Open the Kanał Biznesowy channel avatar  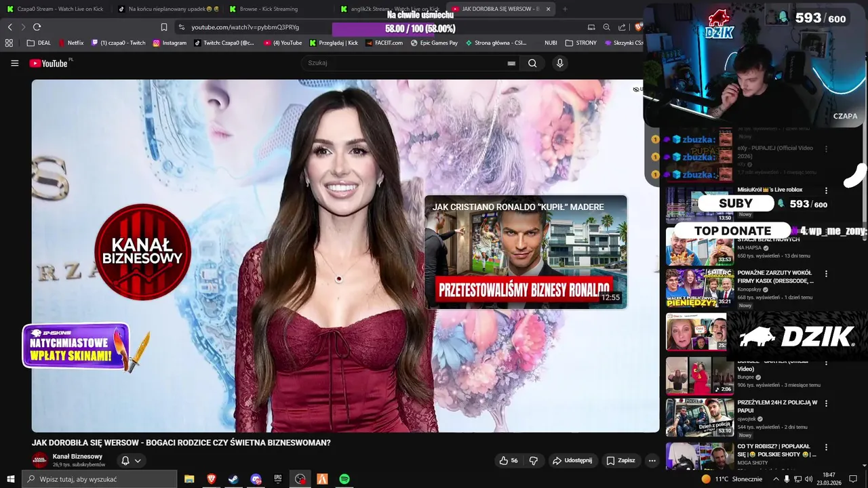(x=40, y=460)
